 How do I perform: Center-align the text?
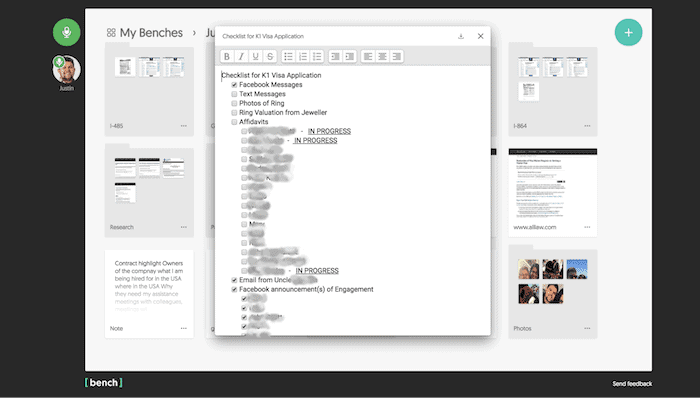point(382,56)
